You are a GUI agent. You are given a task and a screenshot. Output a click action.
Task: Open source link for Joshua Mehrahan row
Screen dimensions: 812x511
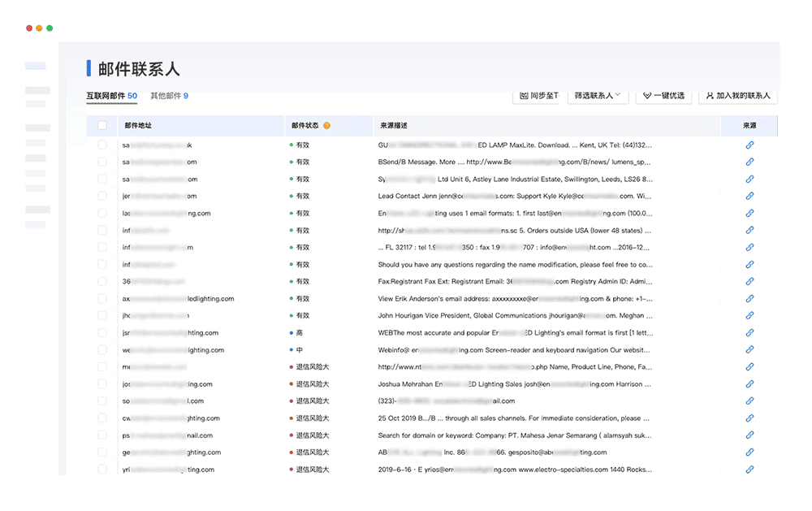coord(749,384)
